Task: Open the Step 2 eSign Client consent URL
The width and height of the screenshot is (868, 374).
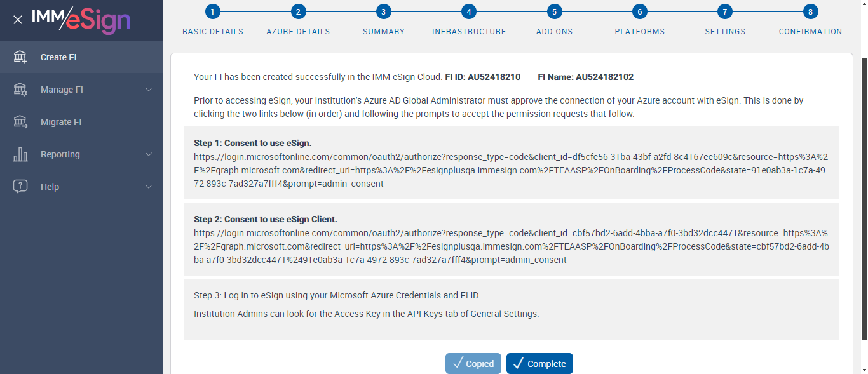Action: click(511, 246)
